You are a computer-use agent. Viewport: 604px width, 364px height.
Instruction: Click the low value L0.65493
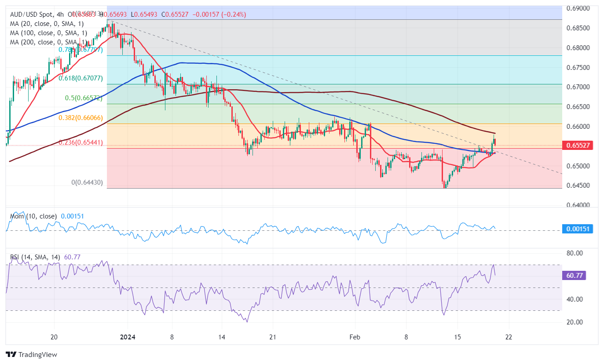pyautogui.click(x=145, y=15)
